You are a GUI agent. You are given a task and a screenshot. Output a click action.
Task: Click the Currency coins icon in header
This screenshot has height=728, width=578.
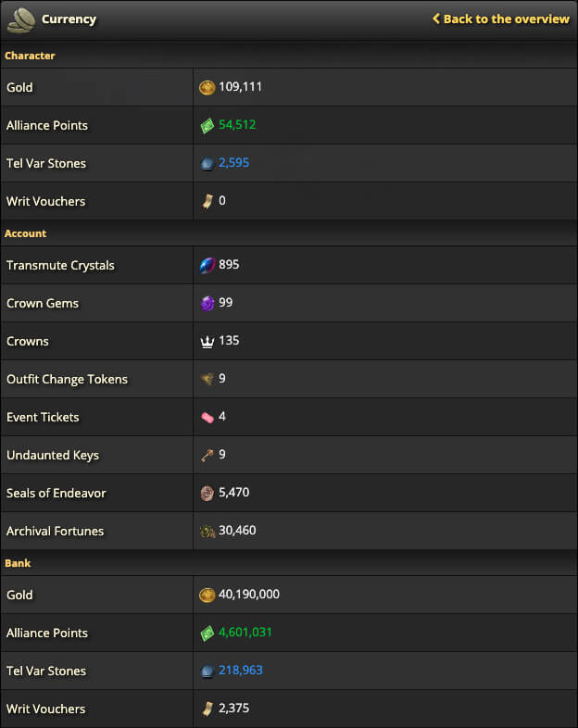21,20
